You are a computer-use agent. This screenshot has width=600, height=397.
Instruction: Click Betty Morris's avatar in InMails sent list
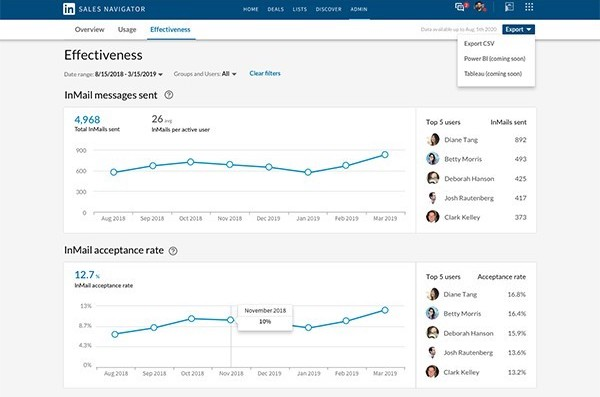(433, 158)
